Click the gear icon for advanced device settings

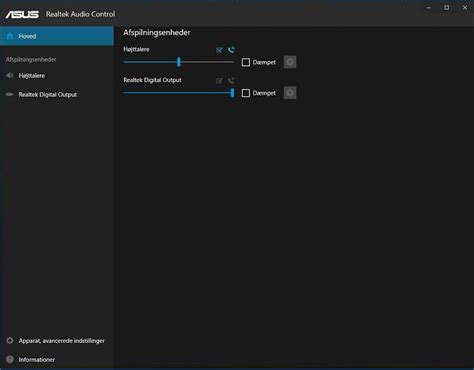10,340
